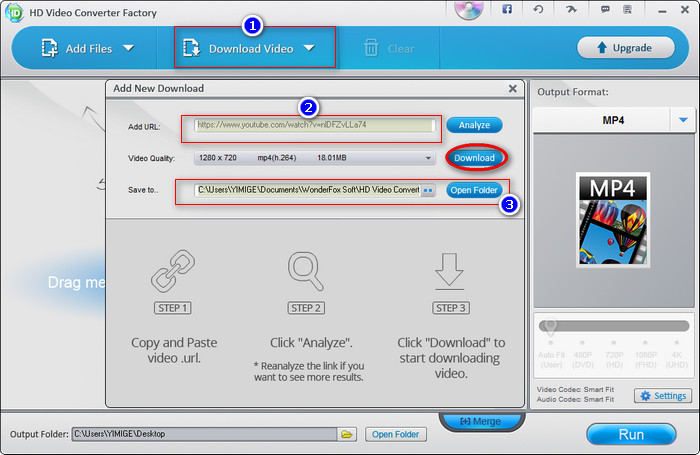Minimize the HD Video Converter Factory window

(x=662, y=11)
